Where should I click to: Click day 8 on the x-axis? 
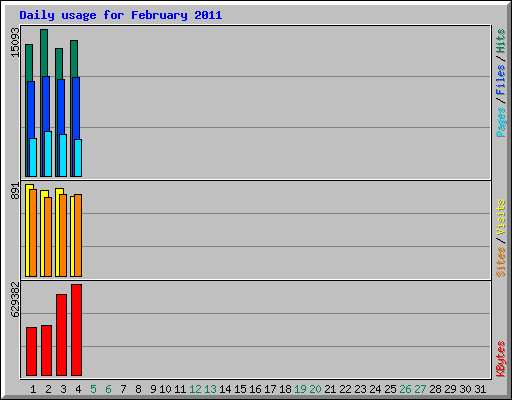click(x=138, y=389)
